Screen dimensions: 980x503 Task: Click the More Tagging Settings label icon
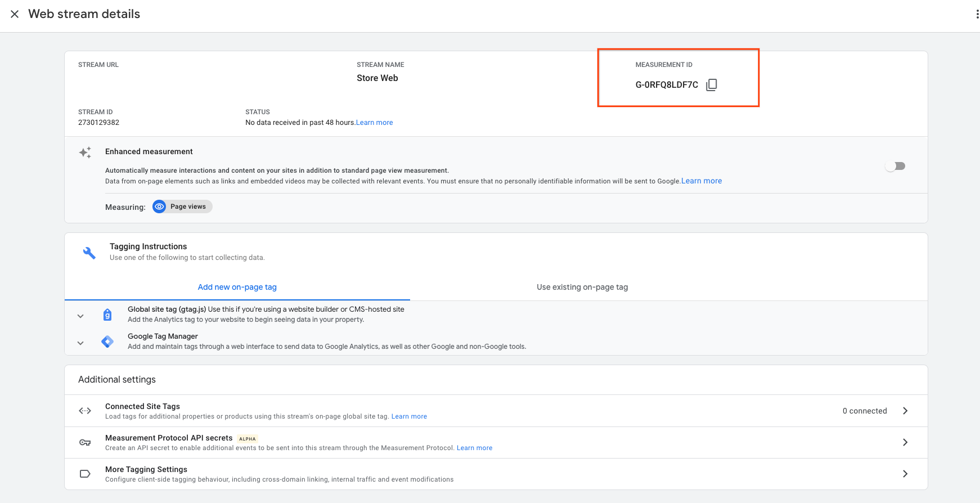85,474
